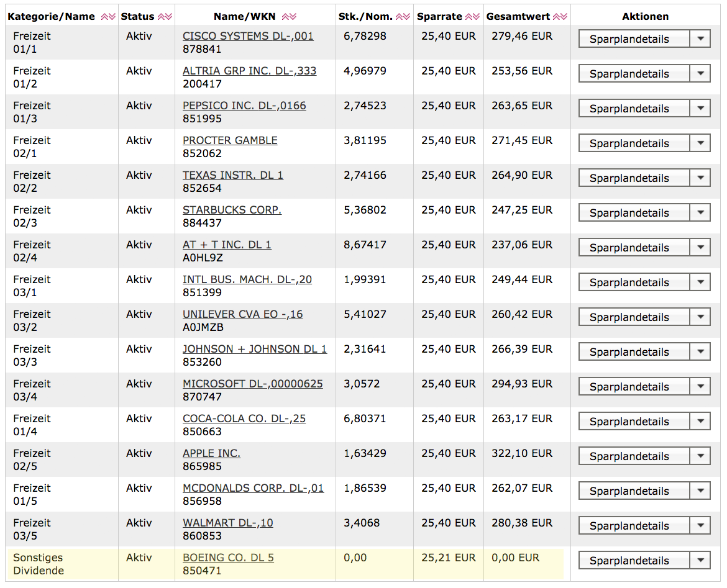The width and height of the screenshot is (727, 588).
Task: Sort Gesamtwert column ascending with up arrow
Action: pos(556,17)
